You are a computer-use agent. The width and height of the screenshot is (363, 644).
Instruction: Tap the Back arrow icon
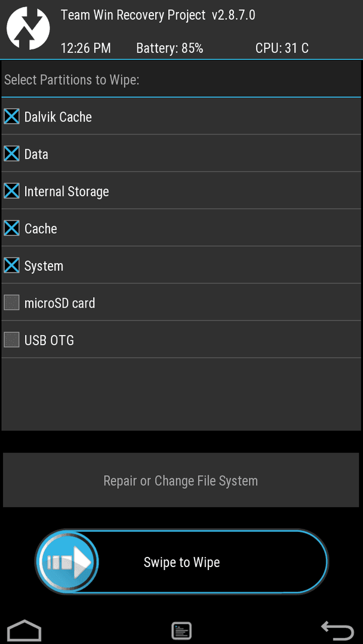tap(337, 630)
